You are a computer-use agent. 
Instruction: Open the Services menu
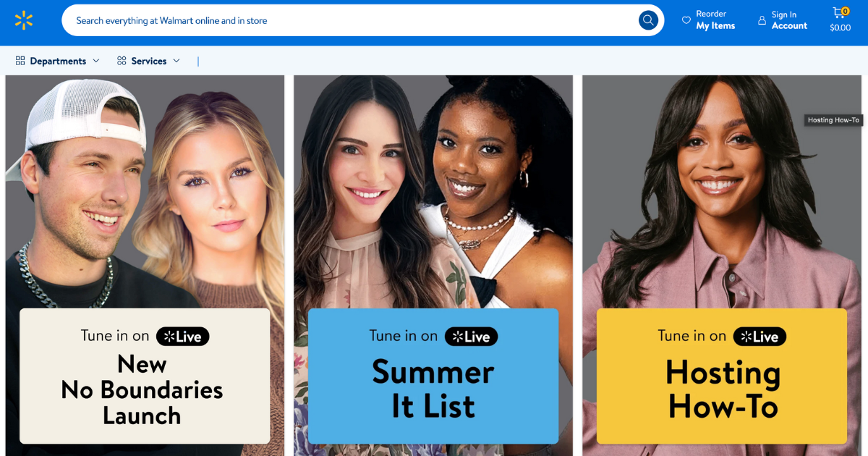148,61
